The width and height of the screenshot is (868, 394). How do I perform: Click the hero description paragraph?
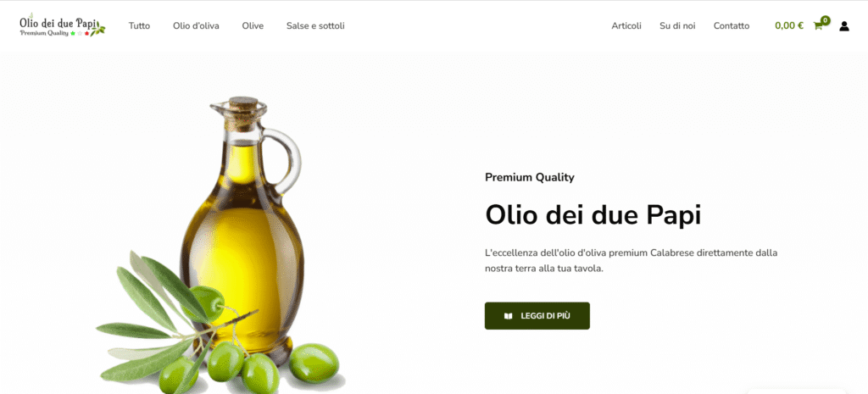pyautogui.click(x=631, y=261)
